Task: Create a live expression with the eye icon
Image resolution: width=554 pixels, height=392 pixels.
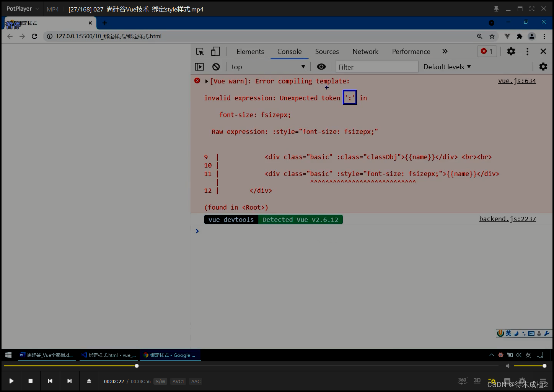Action: 321,67
